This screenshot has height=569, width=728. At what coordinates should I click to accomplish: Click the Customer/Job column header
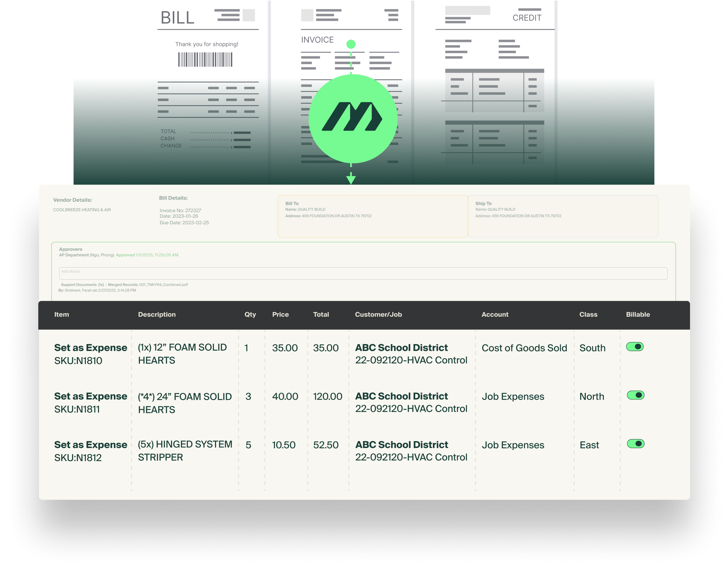point(378,315)
